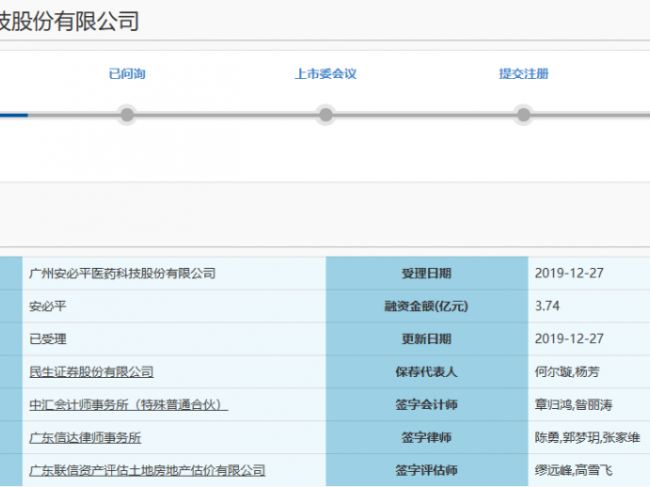Open 中汇会计师事务所（特殊普通合伙） link

[x=129, y=405]
